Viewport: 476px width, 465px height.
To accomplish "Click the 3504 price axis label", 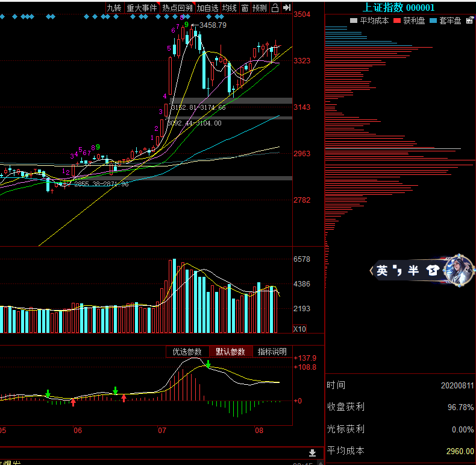I will tap(302, 14).
